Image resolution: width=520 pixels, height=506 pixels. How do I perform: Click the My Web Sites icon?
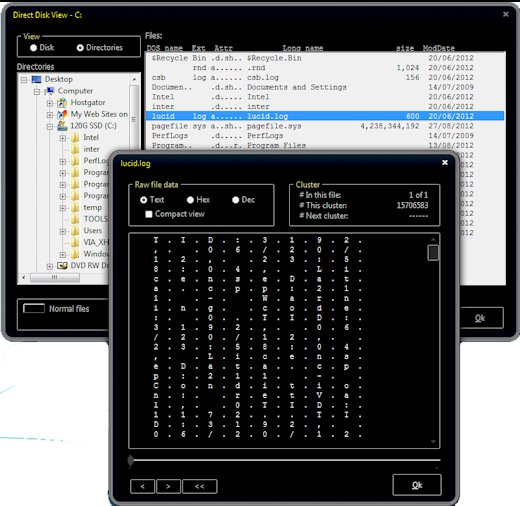(62, 114)
